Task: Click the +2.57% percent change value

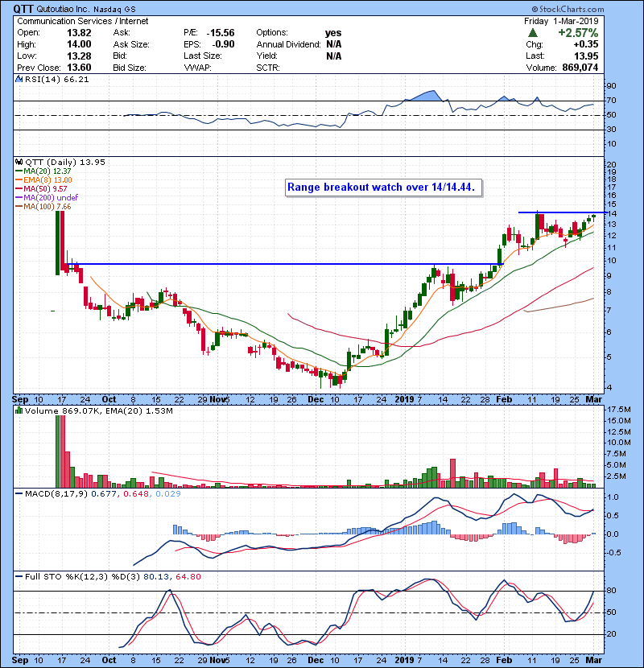Action: point(578,33)
